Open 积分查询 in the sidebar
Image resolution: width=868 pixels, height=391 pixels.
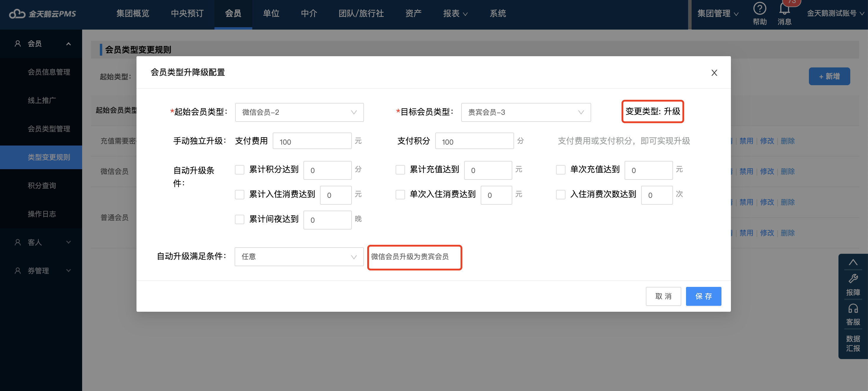(x=41, y=185)
